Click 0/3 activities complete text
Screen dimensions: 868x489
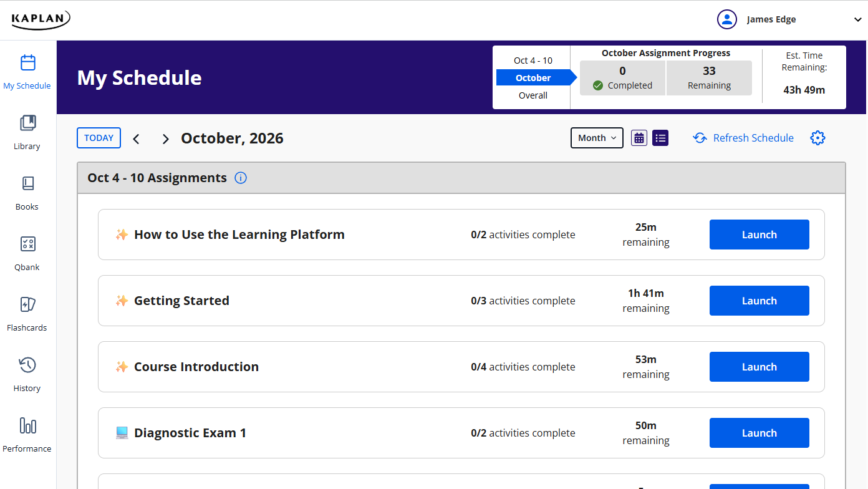(x=523, y=301)
